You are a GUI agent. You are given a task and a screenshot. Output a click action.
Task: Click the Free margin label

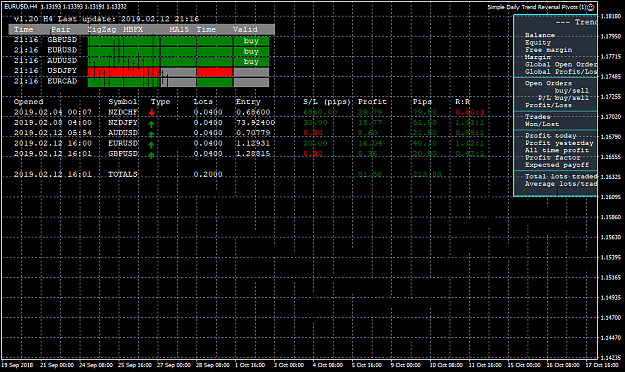[548, 50]
